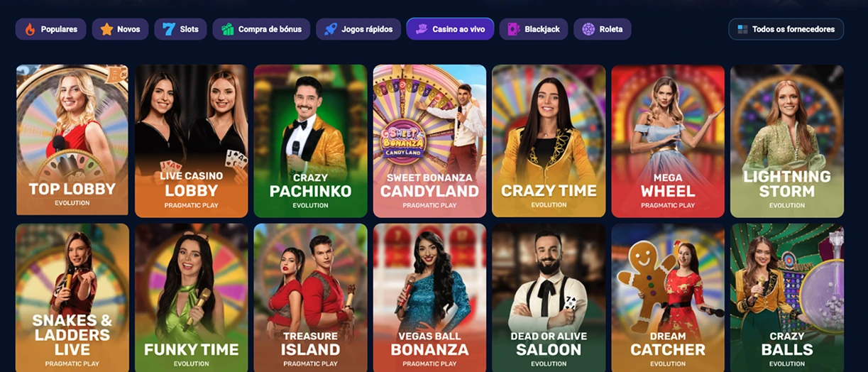Open Sweet Bonanza Candyland live game
868x372 pixels.
(x=429, y=141)
